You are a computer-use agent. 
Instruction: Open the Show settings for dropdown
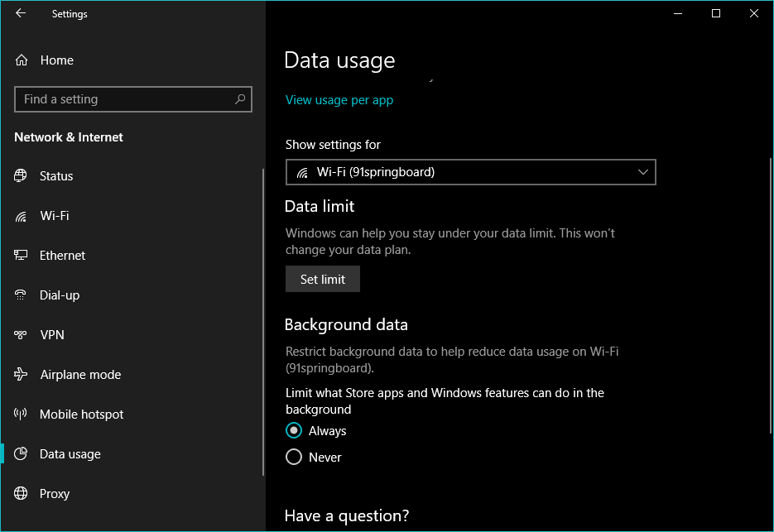click(x=470, y=171)
